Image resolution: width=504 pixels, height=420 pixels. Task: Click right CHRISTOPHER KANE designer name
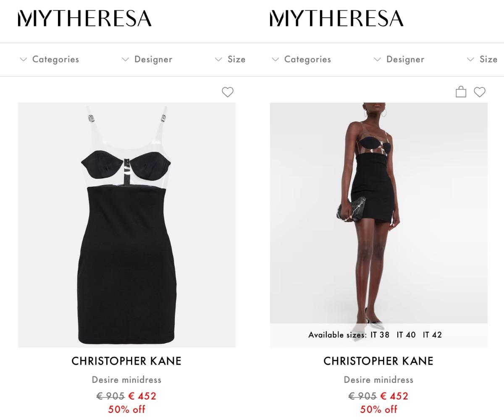point(378,361)
